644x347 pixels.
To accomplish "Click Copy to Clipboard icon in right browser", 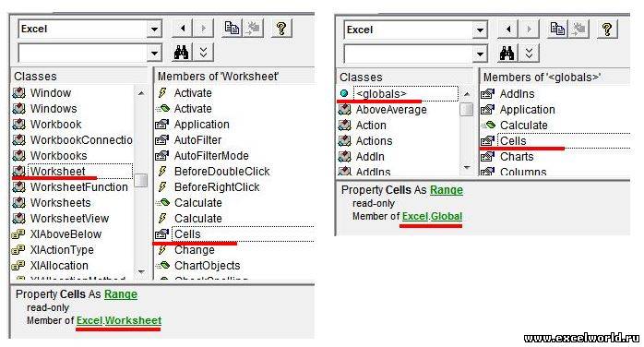I will pos(558,30).
